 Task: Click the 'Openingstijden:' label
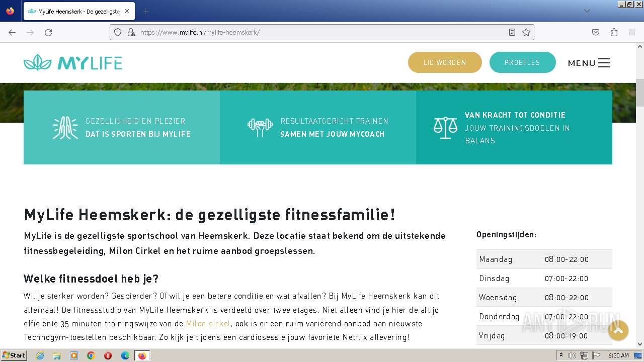click(506, 235)
